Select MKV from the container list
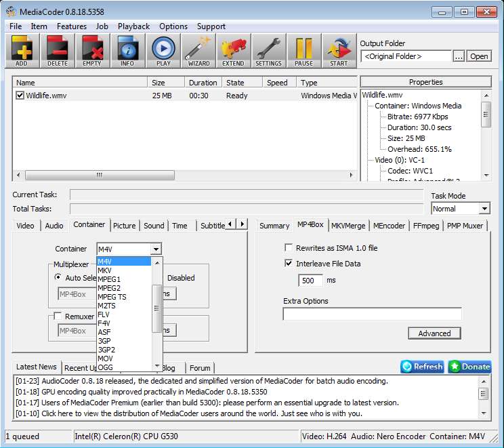Viewport: 504px width, 448px height. (105, 270)
